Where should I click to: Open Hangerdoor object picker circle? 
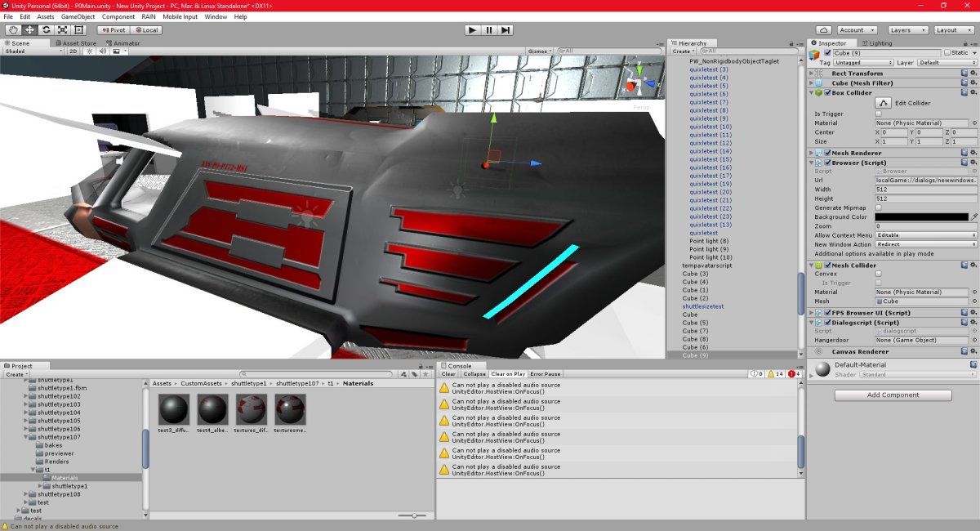[x=974, y=340]
